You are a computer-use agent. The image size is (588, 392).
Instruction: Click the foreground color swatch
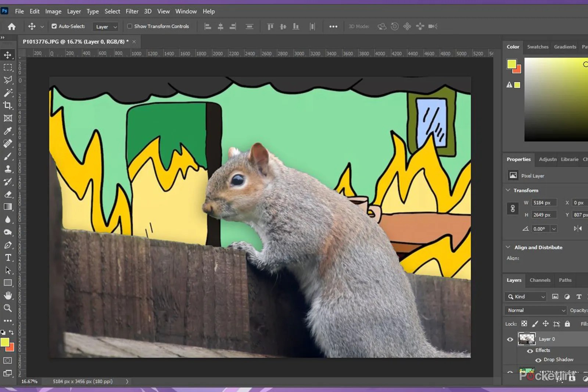pyautogui.click(x=5, y=342)
